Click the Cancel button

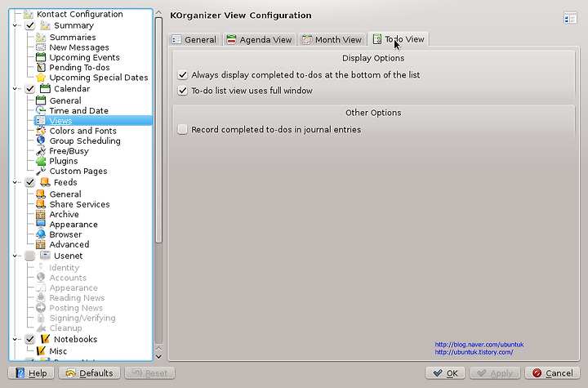[x=552, y=373]
